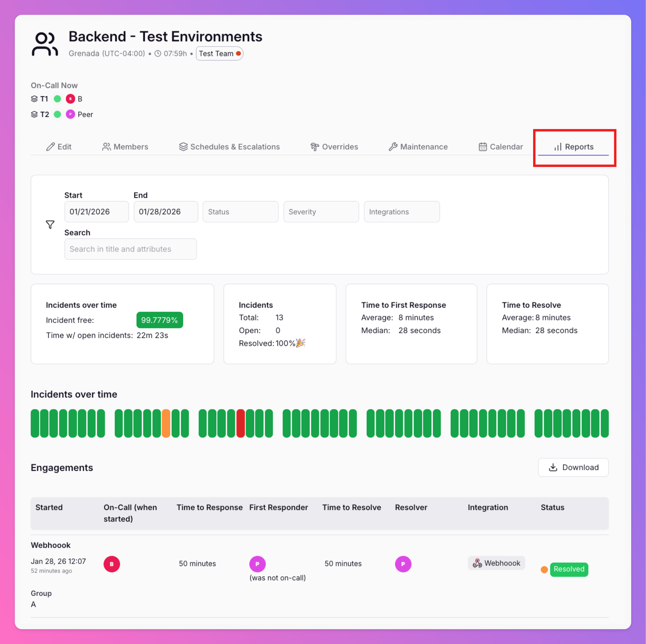Open the Severity filter dropdown
Image resolution: width=646 pixels, height=644 pixels.
click(321, 212)
